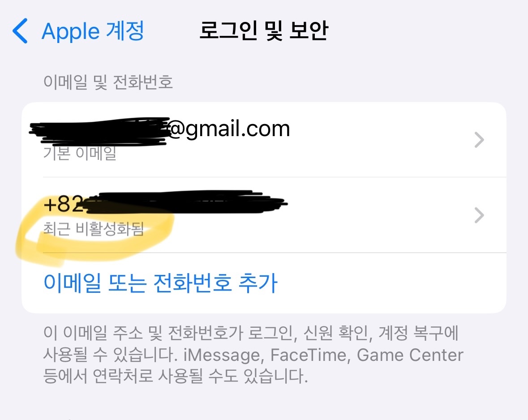Click the 로그인 및 보안 page title
Image resolution: width=528 pixels, height=420 pixels.
coord(264,30)
